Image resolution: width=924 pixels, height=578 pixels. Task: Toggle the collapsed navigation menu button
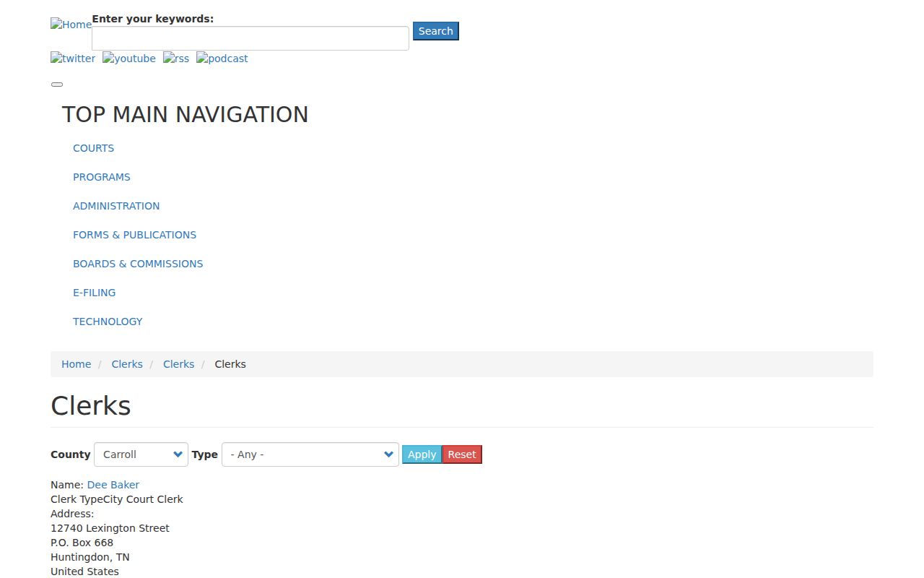(57, 85)
